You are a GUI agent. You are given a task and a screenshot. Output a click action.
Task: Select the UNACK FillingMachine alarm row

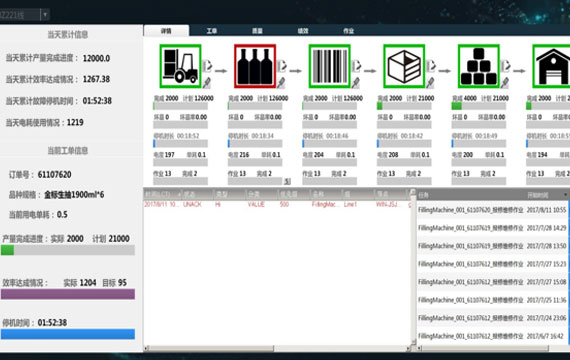(278, 205)
